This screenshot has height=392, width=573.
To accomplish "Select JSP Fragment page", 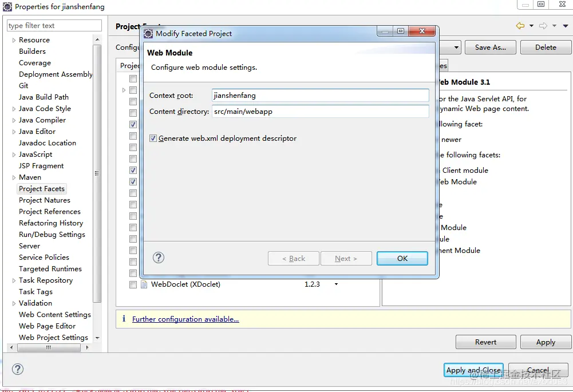I will 41,166.
